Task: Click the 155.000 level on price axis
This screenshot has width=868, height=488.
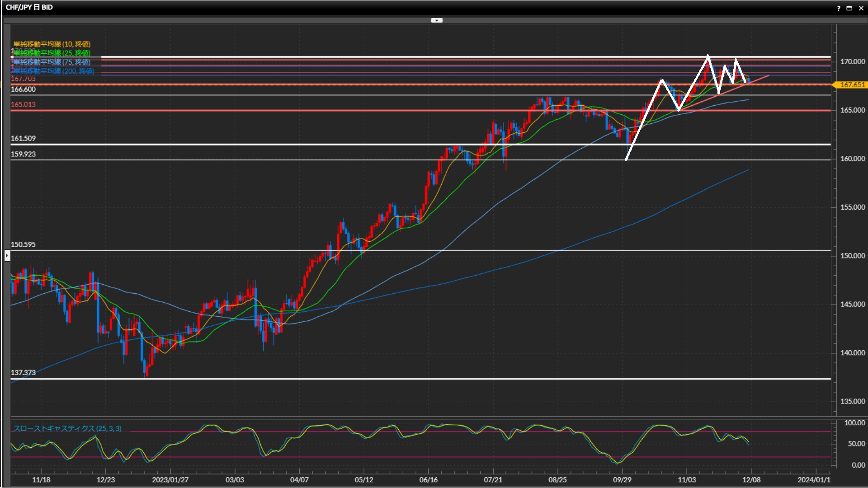Action: click(852, 207)
